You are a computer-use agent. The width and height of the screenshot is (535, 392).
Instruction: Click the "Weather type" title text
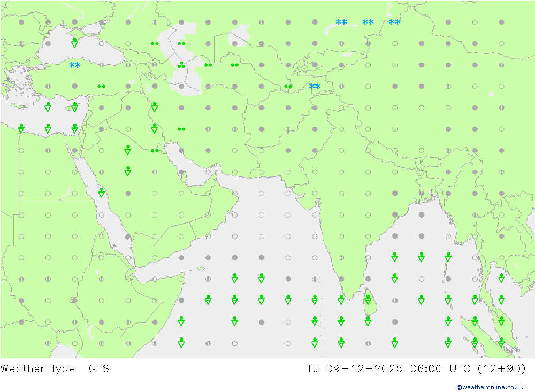pos(37,369)
